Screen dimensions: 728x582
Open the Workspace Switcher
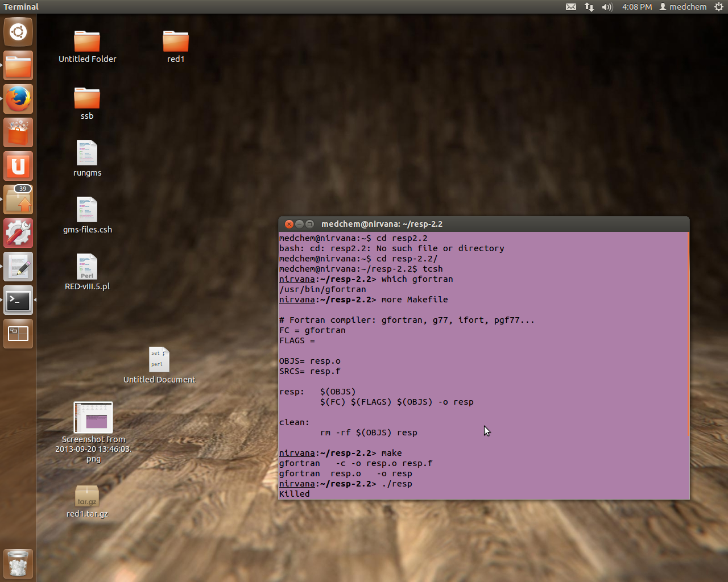point(18,334)
